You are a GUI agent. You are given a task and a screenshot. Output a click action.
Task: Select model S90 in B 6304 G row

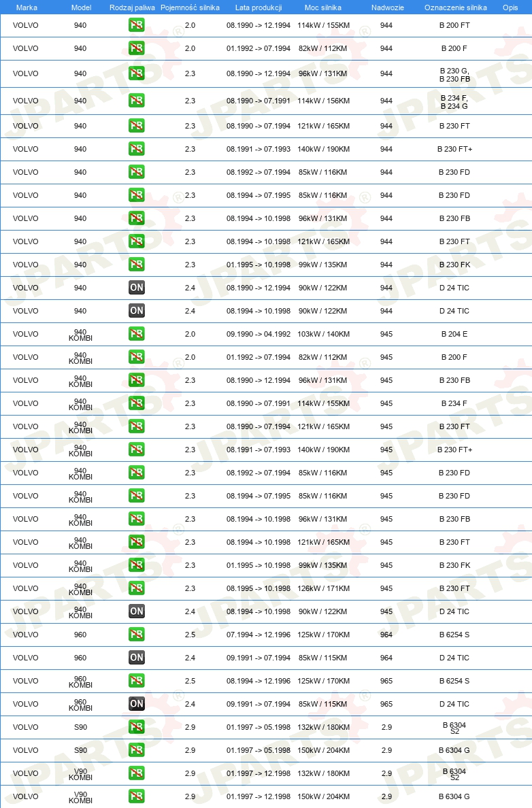80,750
